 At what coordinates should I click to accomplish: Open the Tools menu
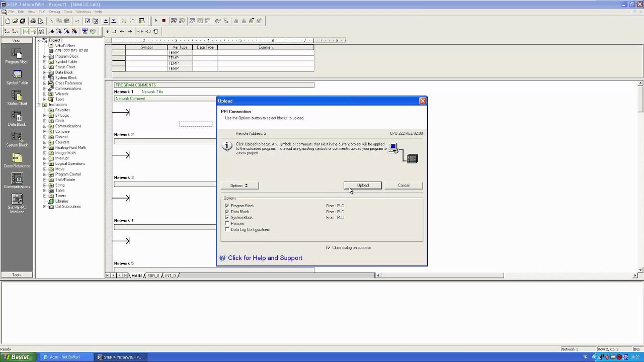click(68, 12)
